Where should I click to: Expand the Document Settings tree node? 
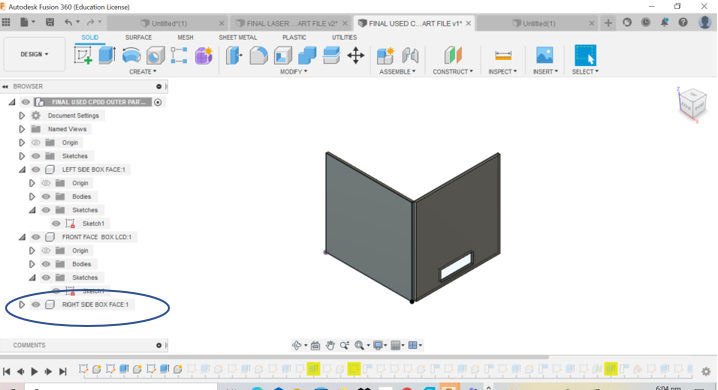pos(22,116)
